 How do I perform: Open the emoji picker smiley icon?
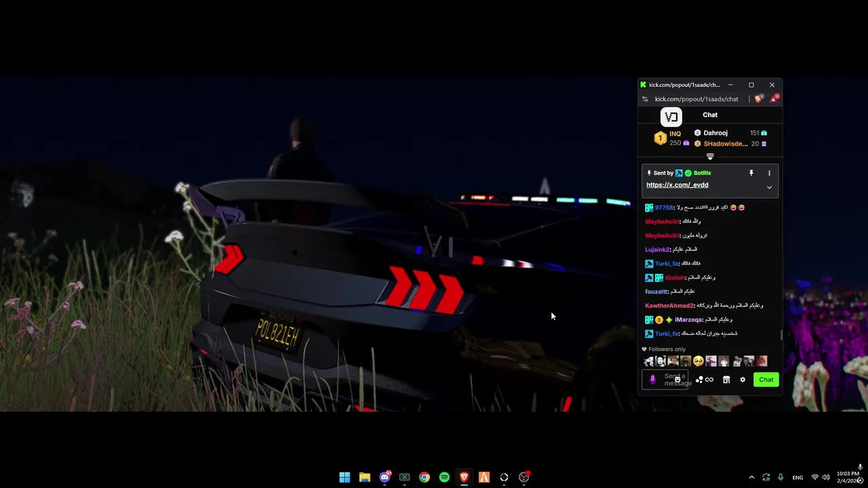[x=677, y=380]
